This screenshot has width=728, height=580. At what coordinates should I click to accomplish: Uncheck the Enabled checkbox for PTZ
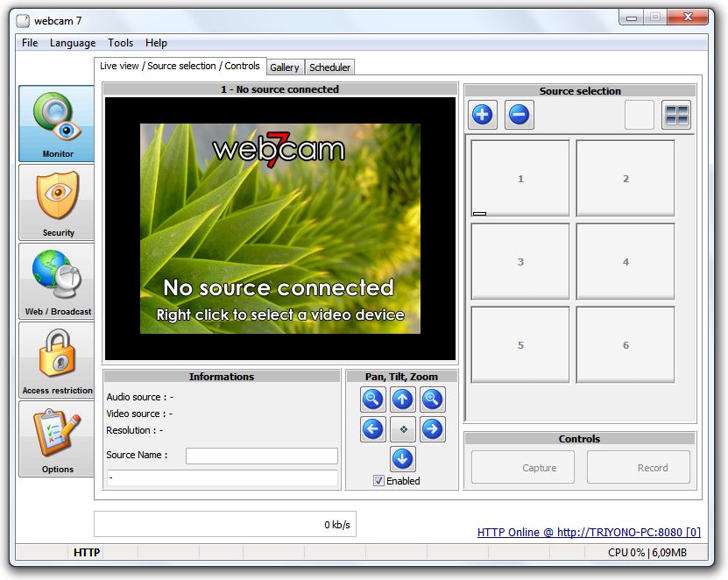[x=378, y=481]
